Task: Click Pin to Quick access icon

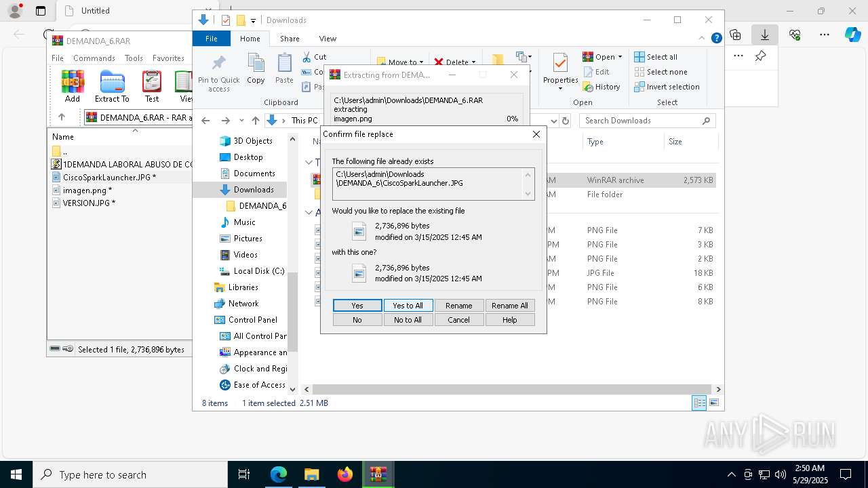Action: coord(218,74)
